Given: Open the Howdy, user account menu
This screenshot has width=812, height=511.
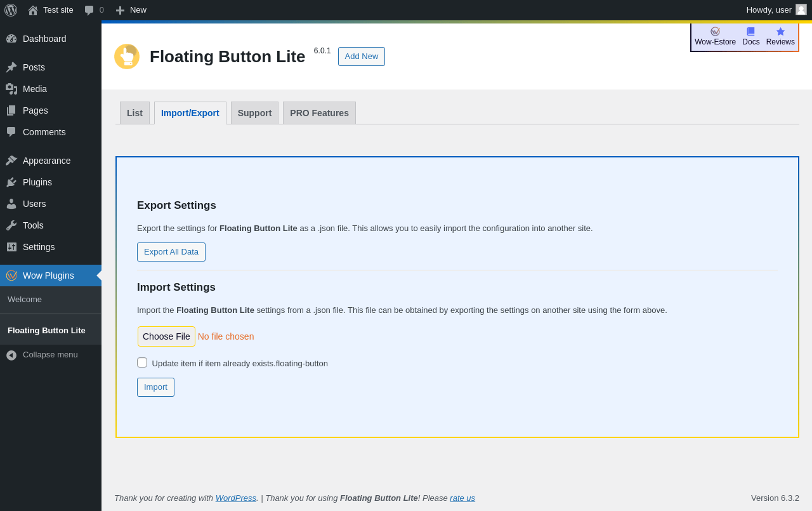Looking at the screenshot, I should 769,10.
